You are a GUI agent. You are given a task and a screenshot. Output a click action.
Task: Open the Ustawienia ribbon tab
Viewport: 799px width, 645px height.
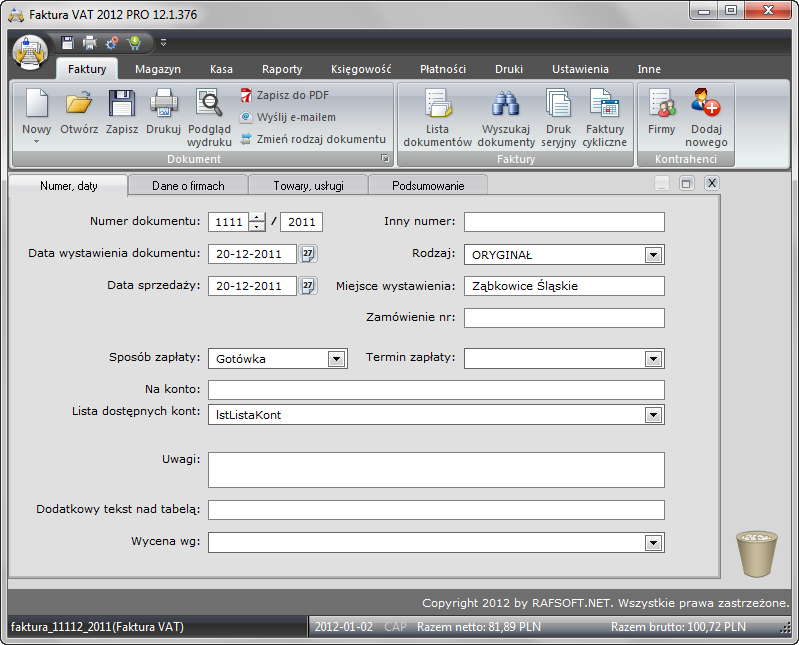[x=580, y=69]
